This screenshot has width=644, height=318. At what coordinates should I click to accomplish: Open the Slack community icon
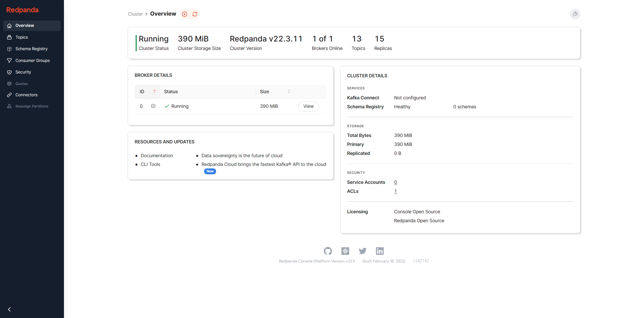point(345,251)
